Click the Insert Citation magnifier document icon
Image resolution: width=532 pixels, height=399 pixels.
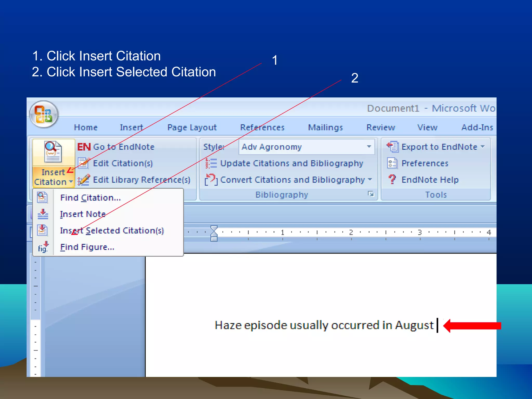(x=53, y=152)
